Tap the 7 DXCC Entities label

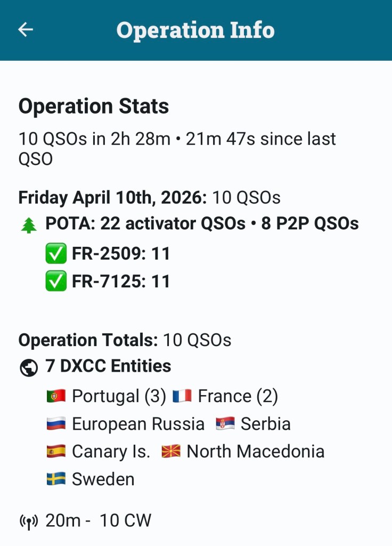tap(108, 366)
